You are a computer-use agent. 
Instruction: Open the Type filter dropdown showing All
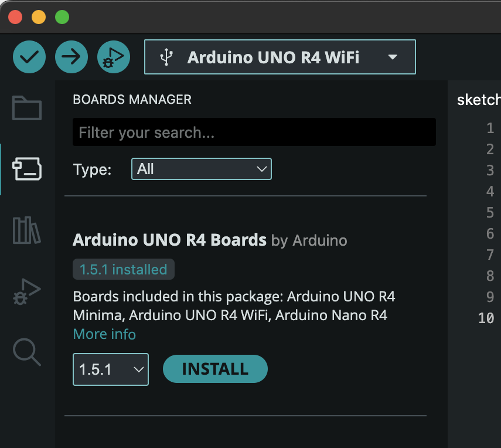(201, 169)
